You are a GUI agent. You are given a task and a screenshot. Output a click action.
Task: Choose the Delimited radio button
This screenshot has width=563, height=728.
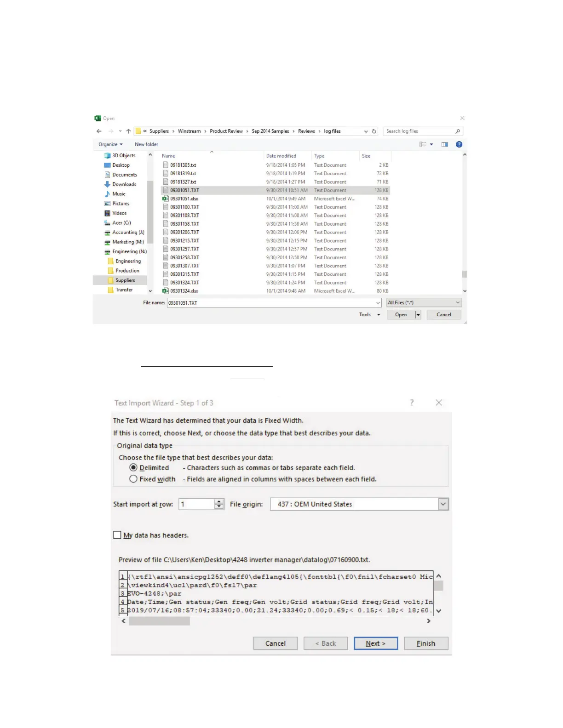point(133,467)
